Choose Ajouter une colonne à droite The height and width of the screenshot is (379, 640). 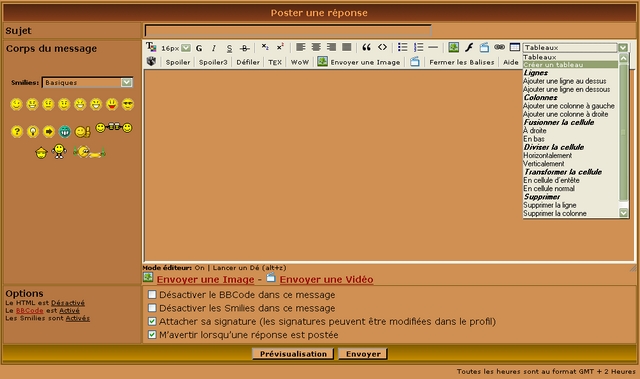click(x=566, y=114)
